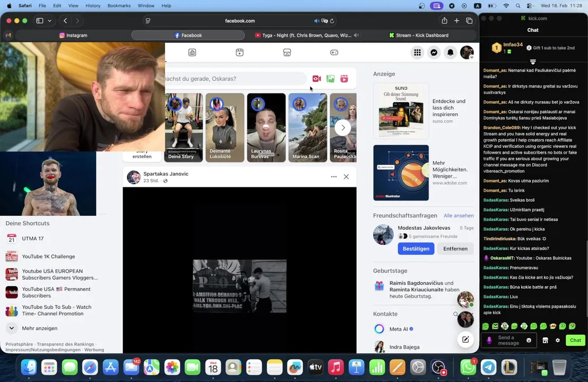
Task: Show Safari tab overview
Action: coord(469,21)
